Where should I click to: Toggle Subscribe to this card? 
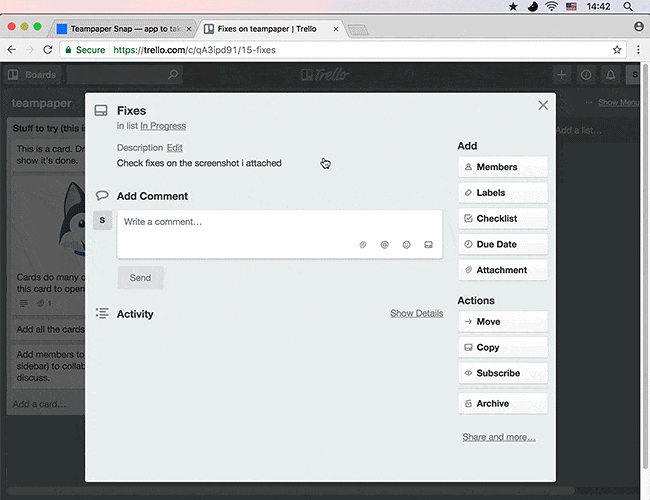pos(502,373)
